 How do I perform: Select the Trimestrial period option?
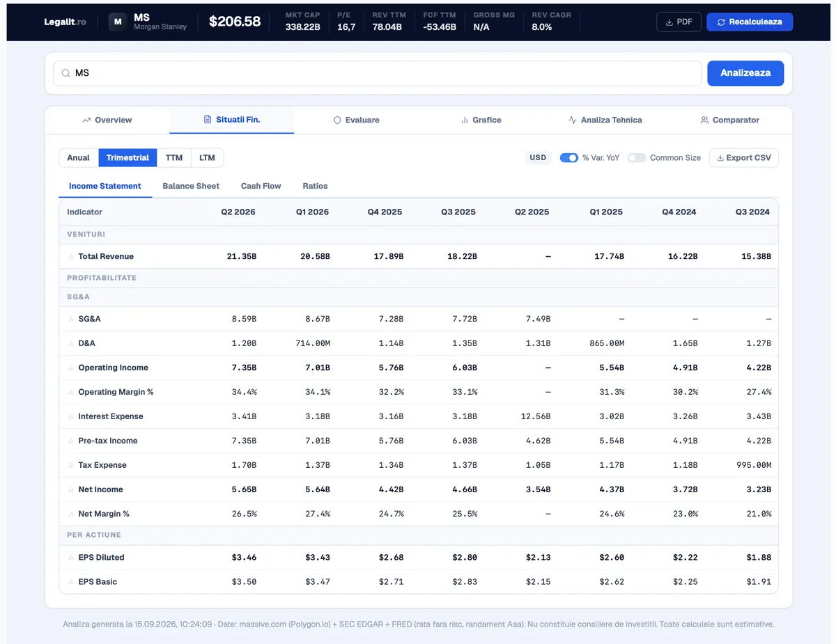tap(127, 158)
